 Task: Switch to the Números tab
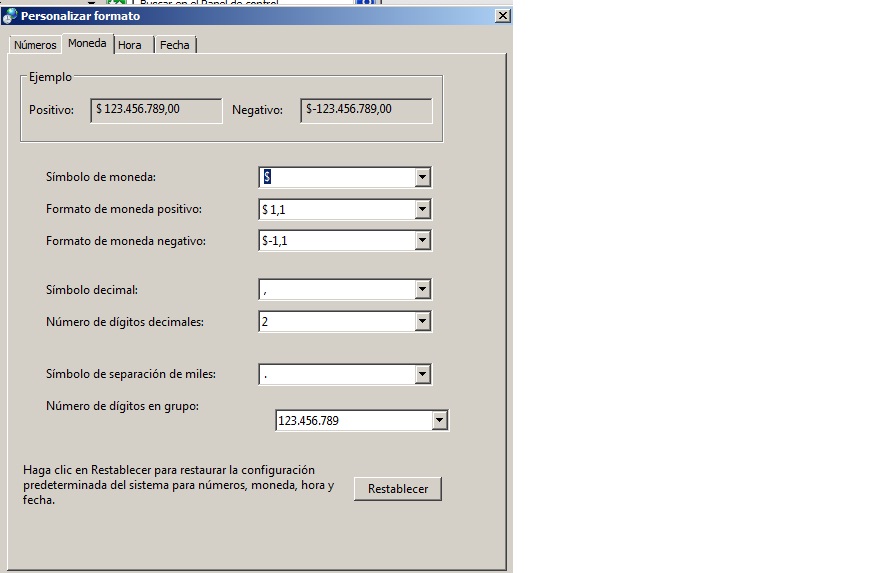tap(35, 45)
